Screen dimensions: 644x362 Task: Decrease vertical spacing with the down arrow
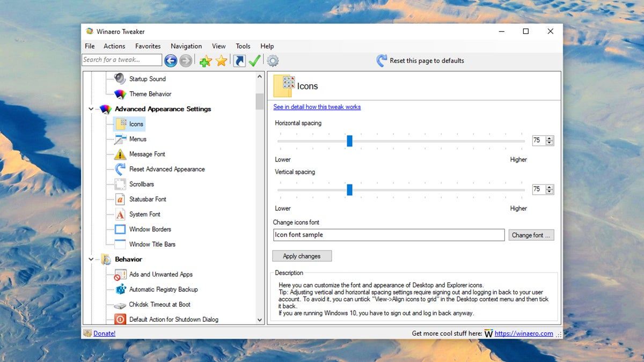click(550, 192)
